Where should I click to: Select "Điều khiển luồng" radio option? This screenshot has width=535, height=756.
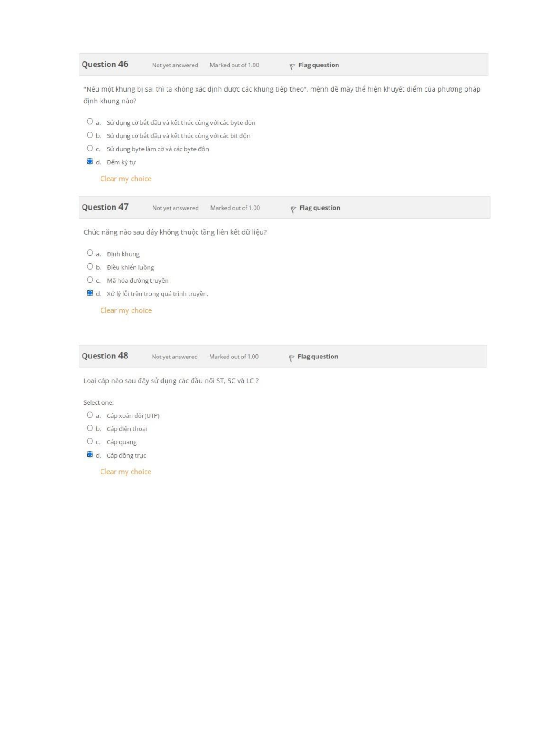tap(90, 267)
